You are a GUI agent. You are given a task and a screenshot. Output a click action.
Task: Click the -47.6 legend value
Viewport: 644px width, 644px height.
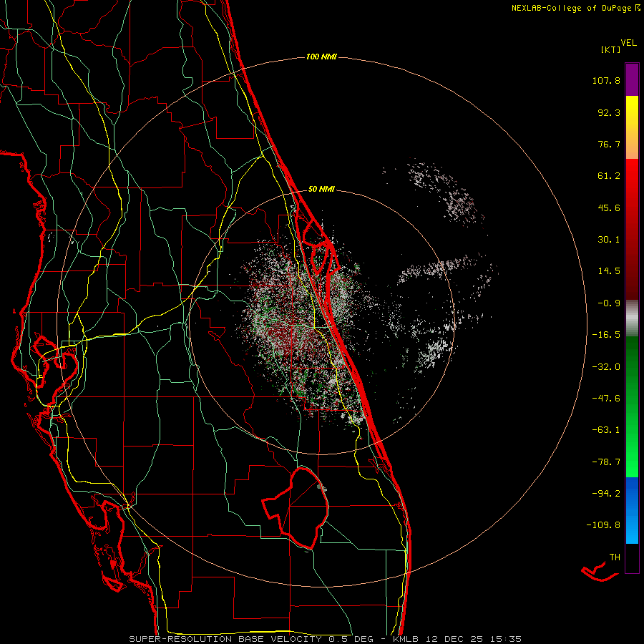click(x=606, y=399)
